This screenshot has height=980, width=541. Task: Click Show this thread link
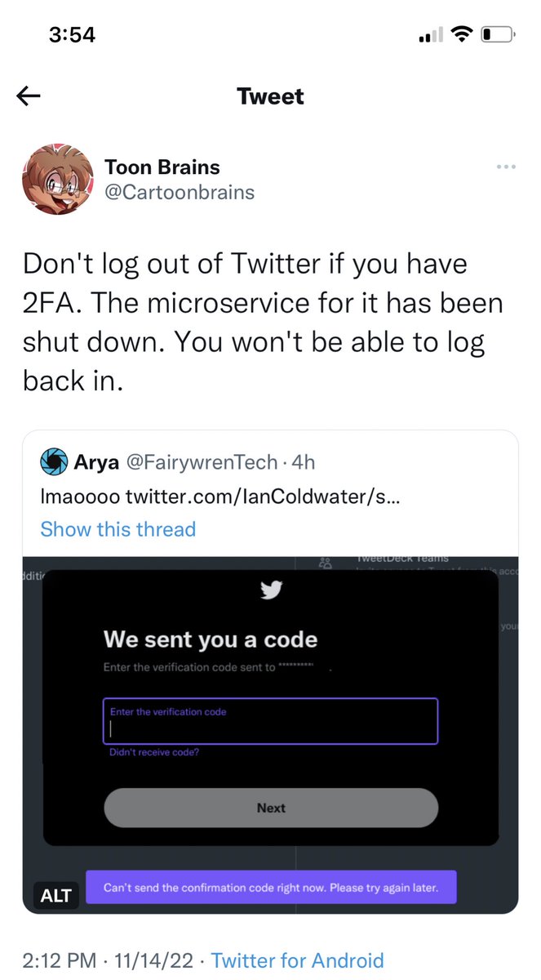pyautogui.click(x=118, y=529)
